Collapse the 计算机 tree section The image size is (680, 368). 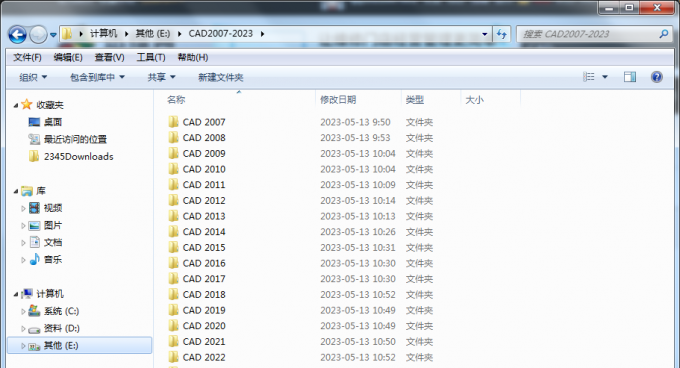click(x=16, y=294)
